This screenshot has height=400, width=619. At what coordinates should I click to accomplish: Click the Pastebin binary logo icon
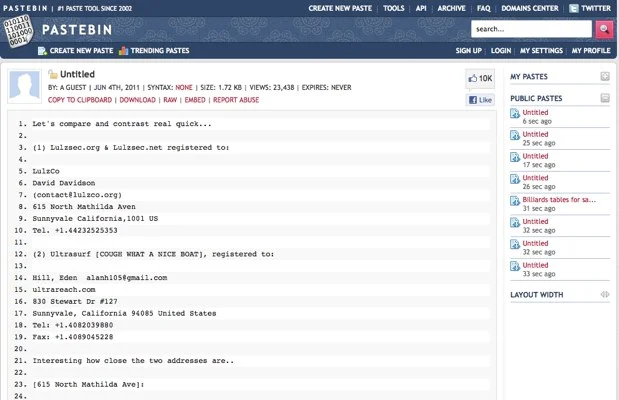pyautogui.click(x=18, y=31)
